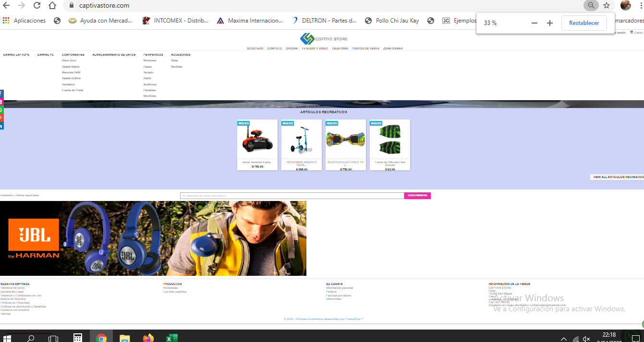
Task: Open Memoria RAM submenu link
Action: coord(71,72)
